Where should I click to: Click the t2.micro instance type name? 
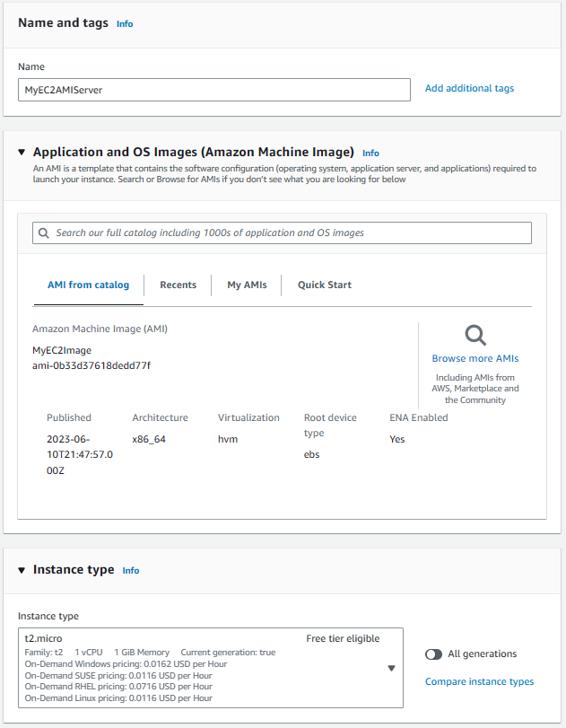click(43, 639)
